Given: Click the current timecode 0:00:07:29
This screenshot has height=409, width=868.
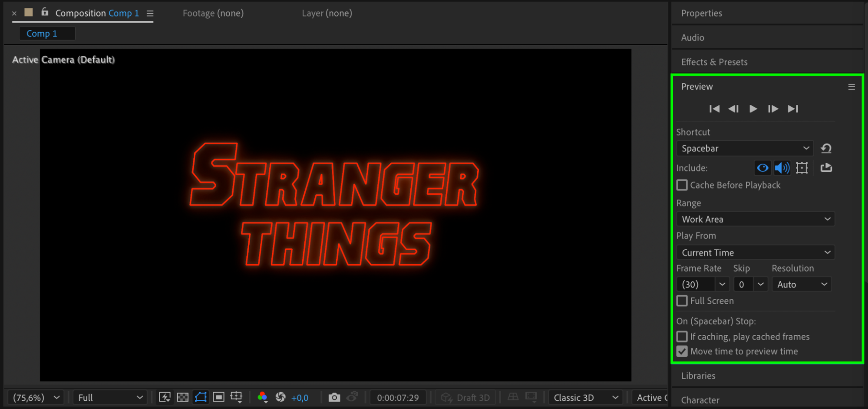Looking at the screenshot, I should click(398, 398).
